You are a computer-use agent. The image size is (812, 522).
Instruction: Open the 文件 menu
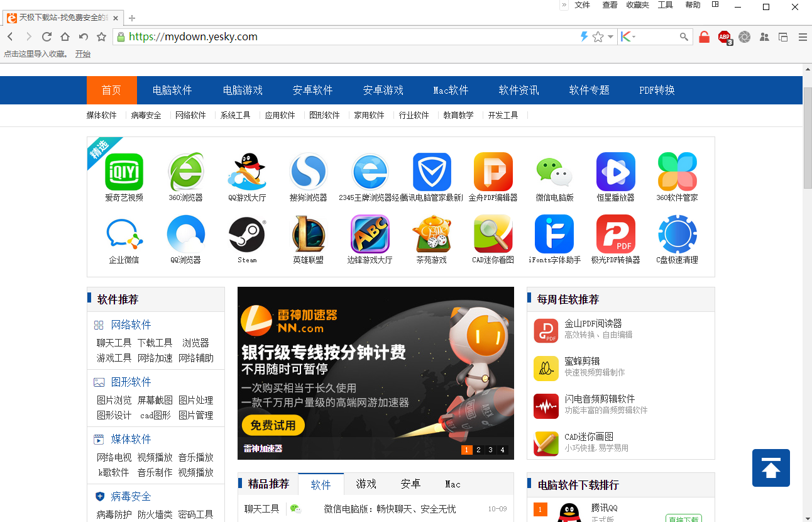[x=583, y=5]
